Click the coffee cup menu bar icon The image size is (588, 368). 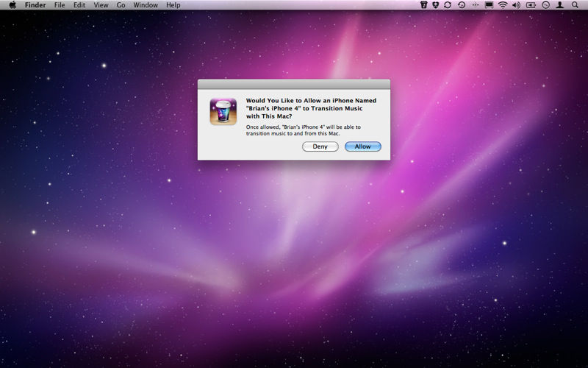pyautogui.click(x=424, y=5)
